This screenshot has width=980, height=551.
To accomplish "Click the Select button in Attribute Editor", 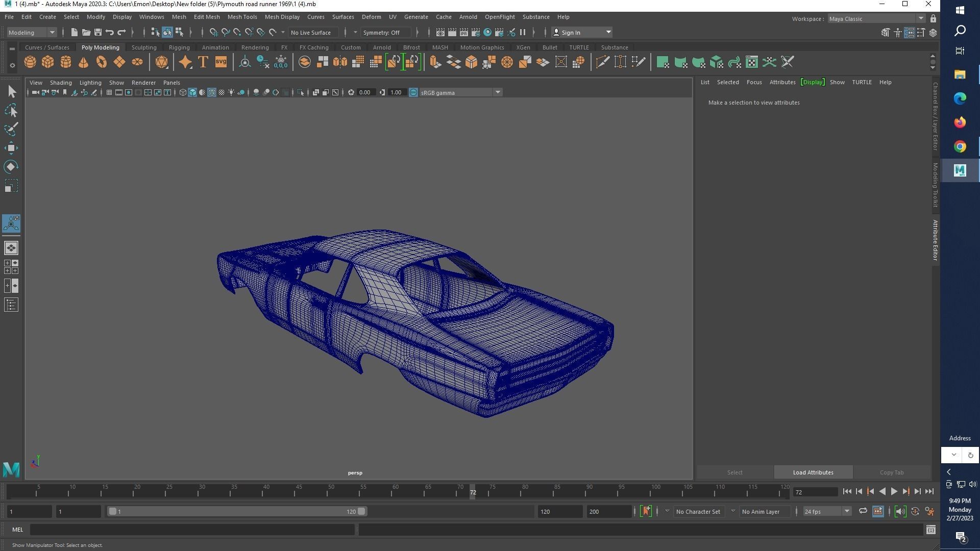I will 735,472.
